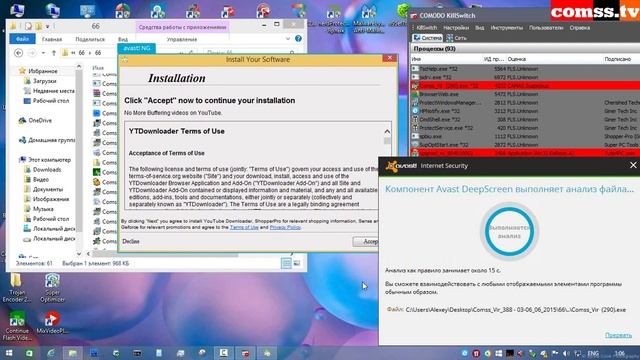The width and height of the screenshot is (640, 360).
Task: Open the Файл tab in Explorer
Action: click(x=22, y=39)
